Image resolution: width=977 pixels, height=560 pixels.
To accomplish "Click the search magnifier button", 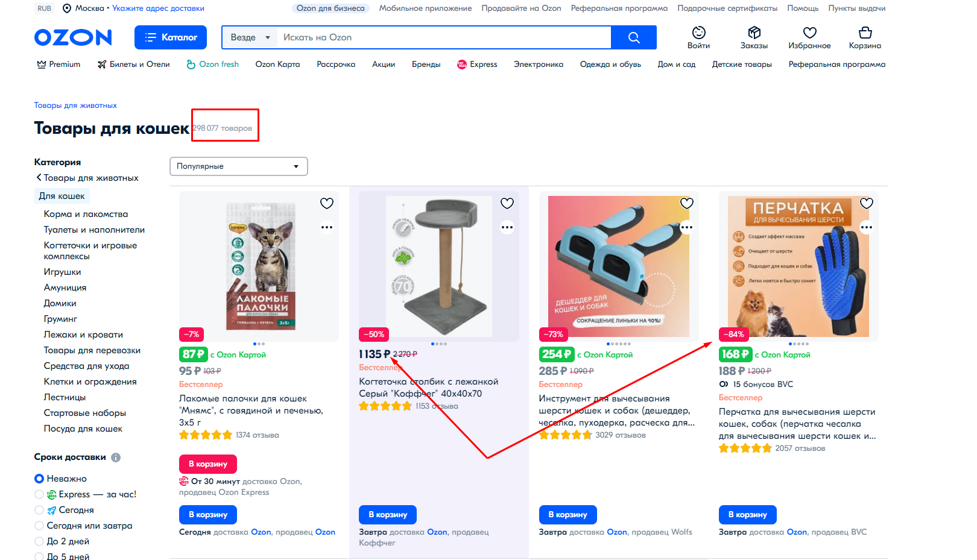I will (634, 37).
